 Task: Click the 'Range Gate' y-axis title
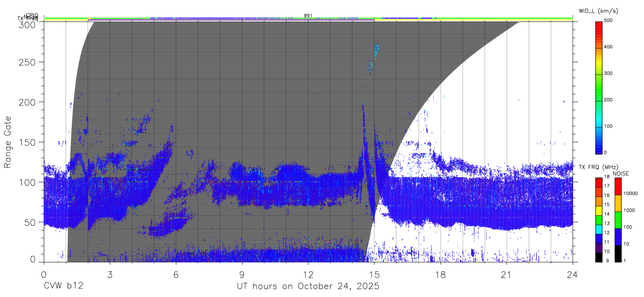coord(8,142)
